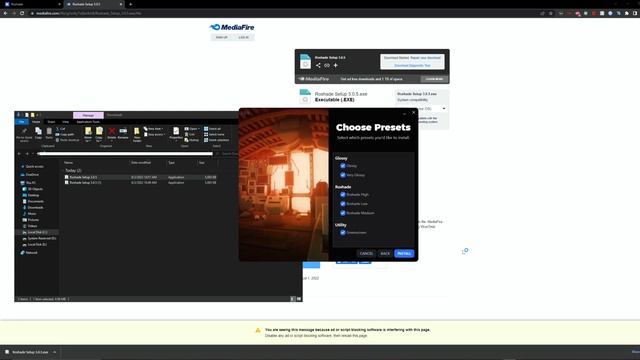Click Paste shortcut in Explorer ribbon

[x=67, y=140]
